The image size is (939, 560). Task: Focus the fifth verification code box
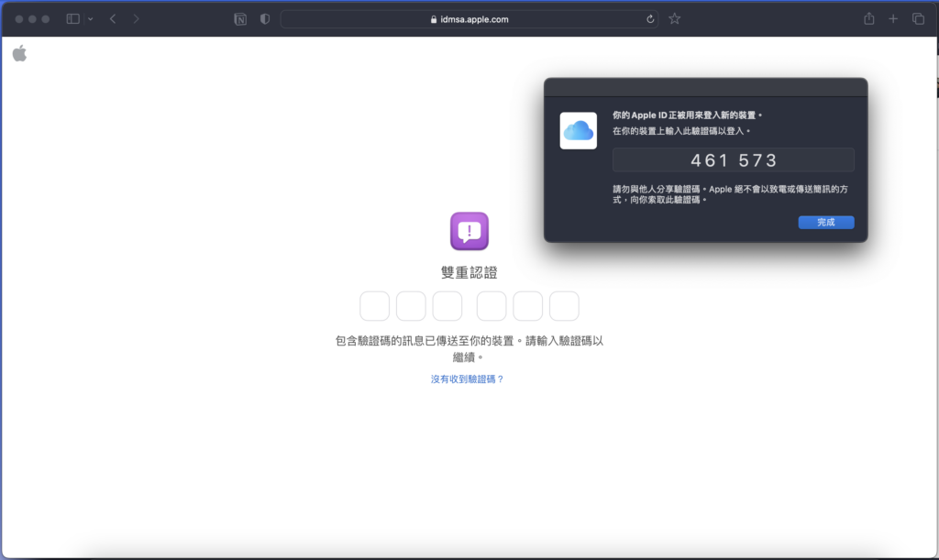[x=527, y=306]
